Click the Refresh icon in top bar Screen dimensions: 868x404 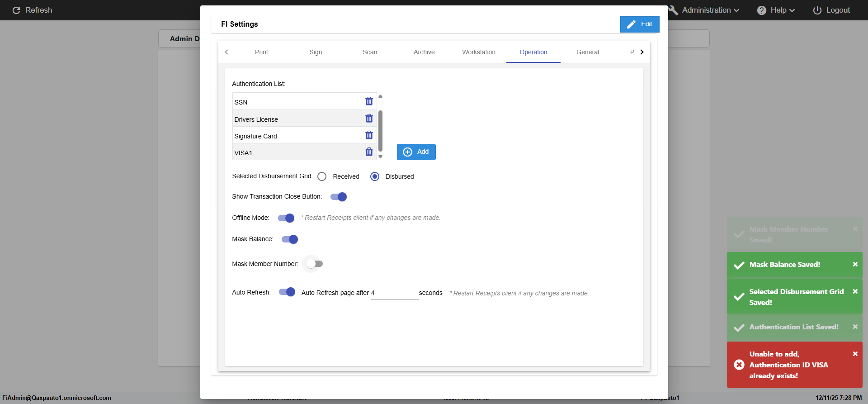click(16, 10)
